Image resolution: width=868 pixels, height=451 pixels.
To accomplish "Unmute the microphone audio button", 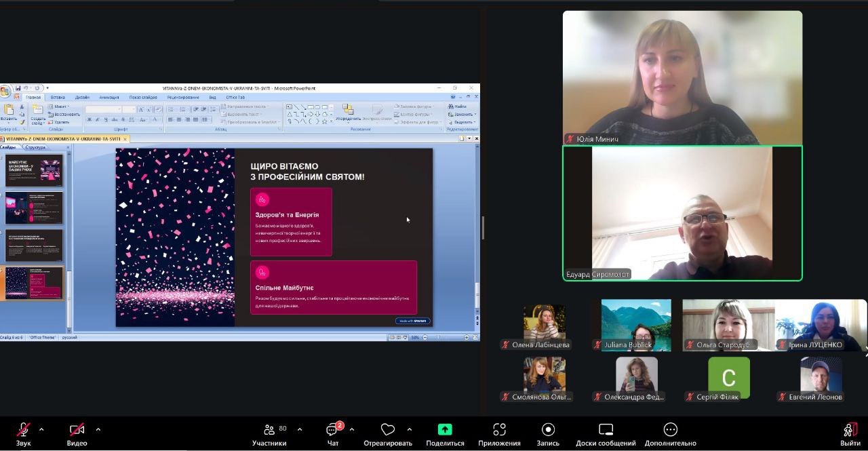I will click(23, 430).
